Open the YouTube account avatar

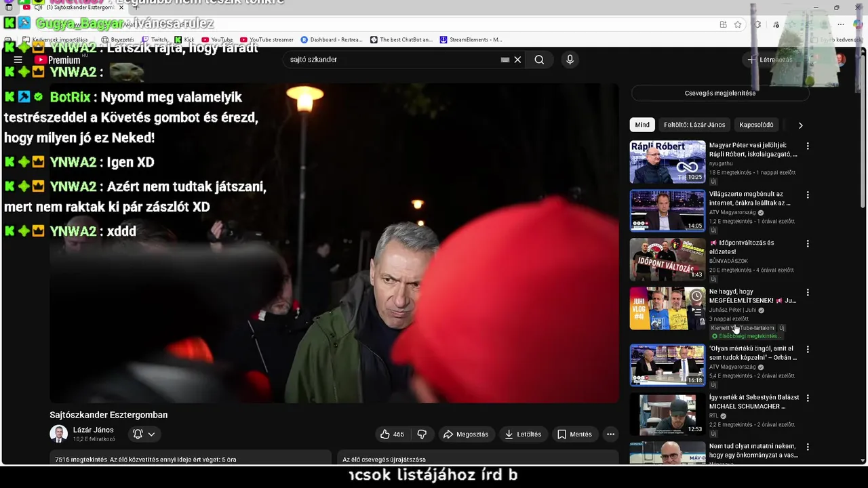pyautogui.click(x=840, y=60)
